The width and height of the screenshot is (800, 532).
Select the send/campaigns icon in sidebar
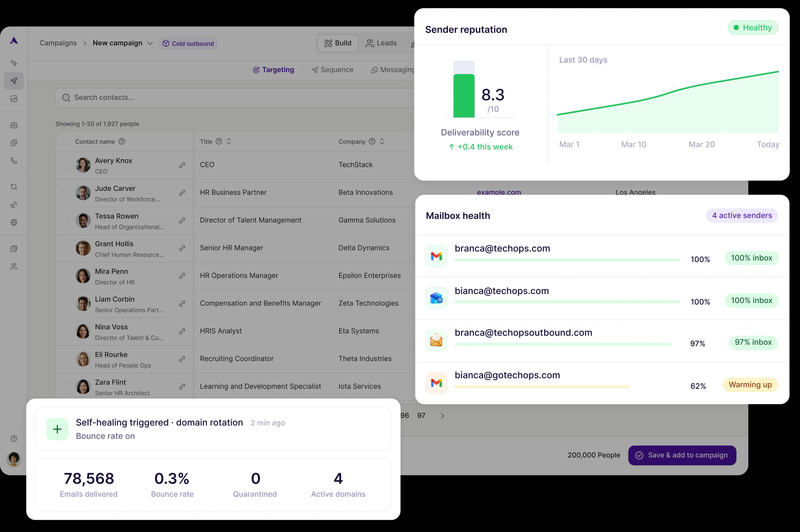(14, 81)
